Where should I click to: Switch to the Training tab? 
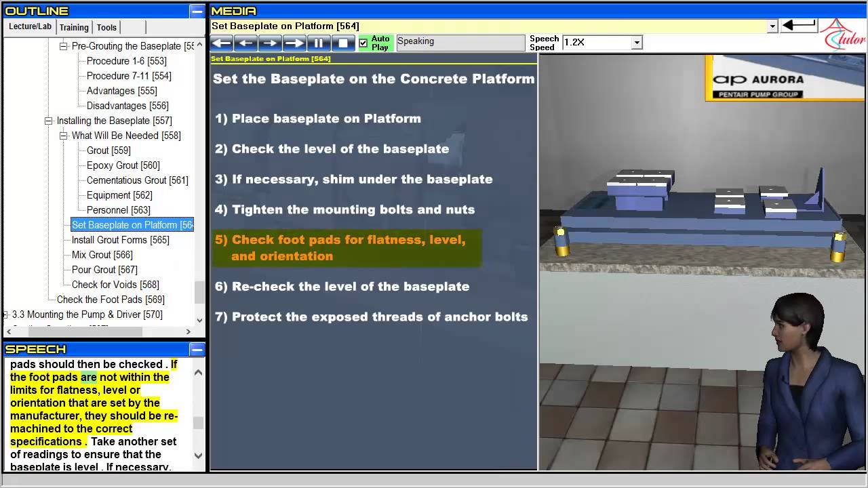[74, 28]
